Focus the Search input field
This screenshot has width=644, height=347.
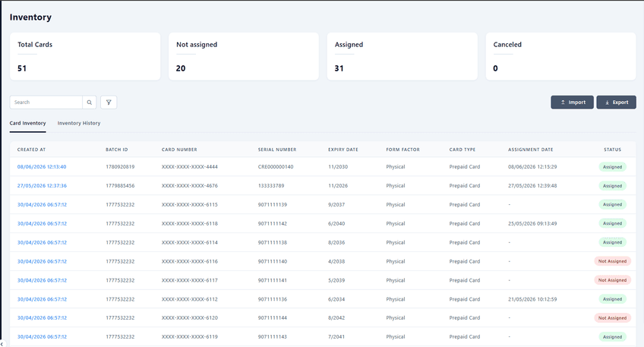(x=46, y=103)
